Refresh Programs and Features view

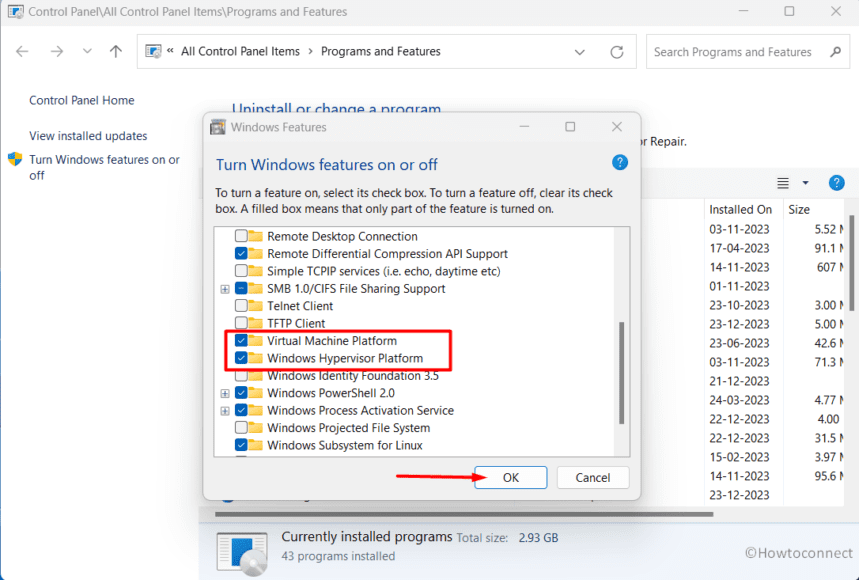point(617,52)
